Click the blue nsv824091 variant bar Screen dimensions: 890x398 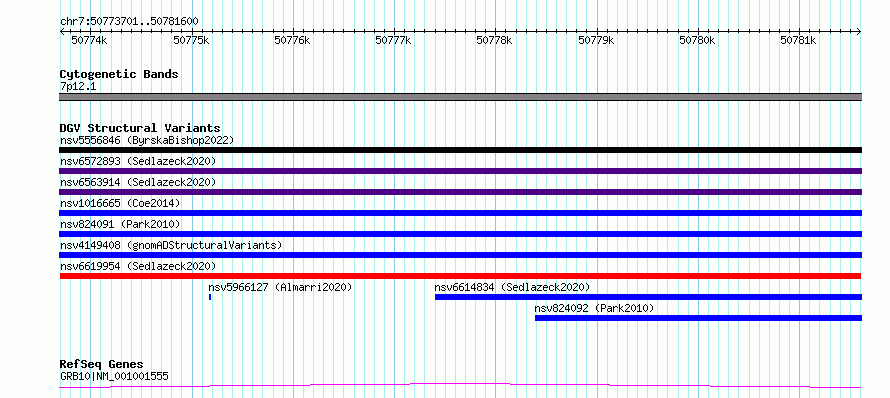(460, 234)
